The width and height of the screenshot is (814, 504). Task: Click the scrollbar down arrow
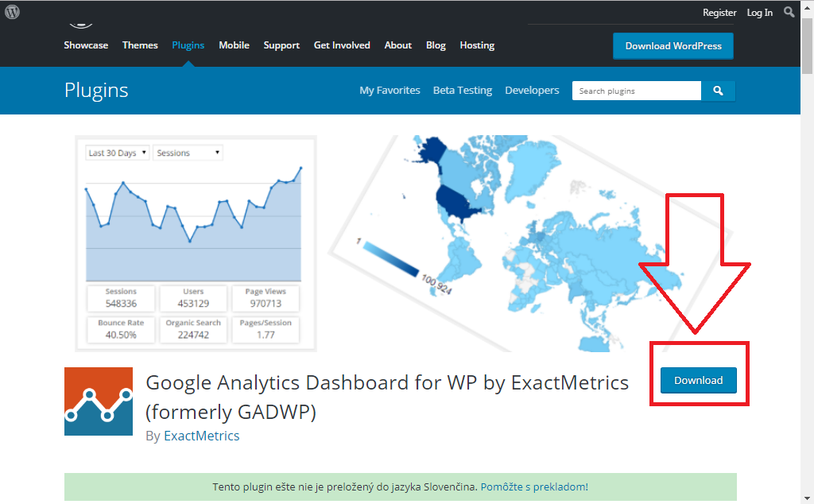pos(808,498)
